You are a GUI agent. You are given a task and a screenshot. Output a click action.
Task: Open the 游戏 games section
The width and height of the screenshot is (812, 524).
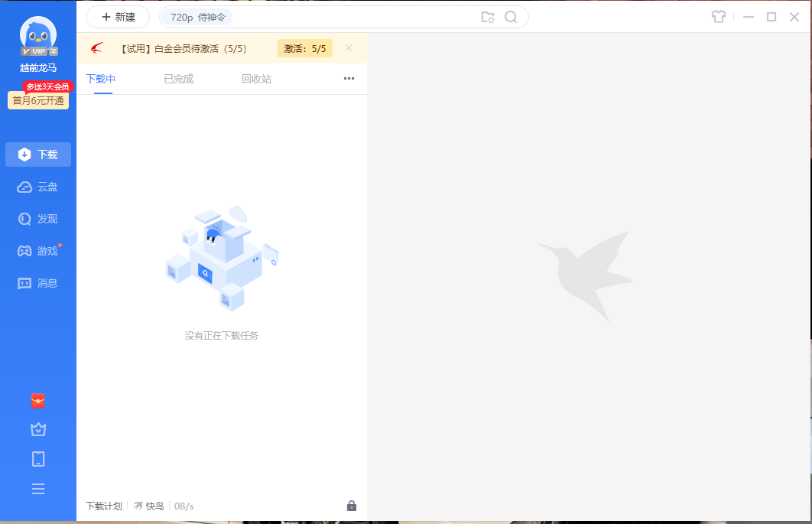[38, 250]
